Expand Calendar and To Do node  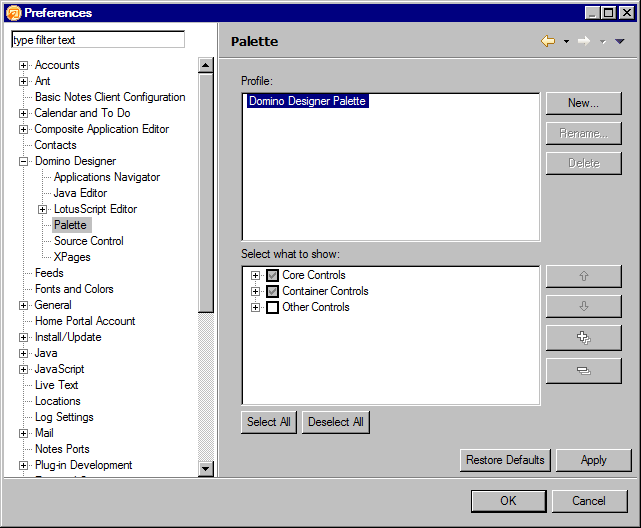[23, 113]
